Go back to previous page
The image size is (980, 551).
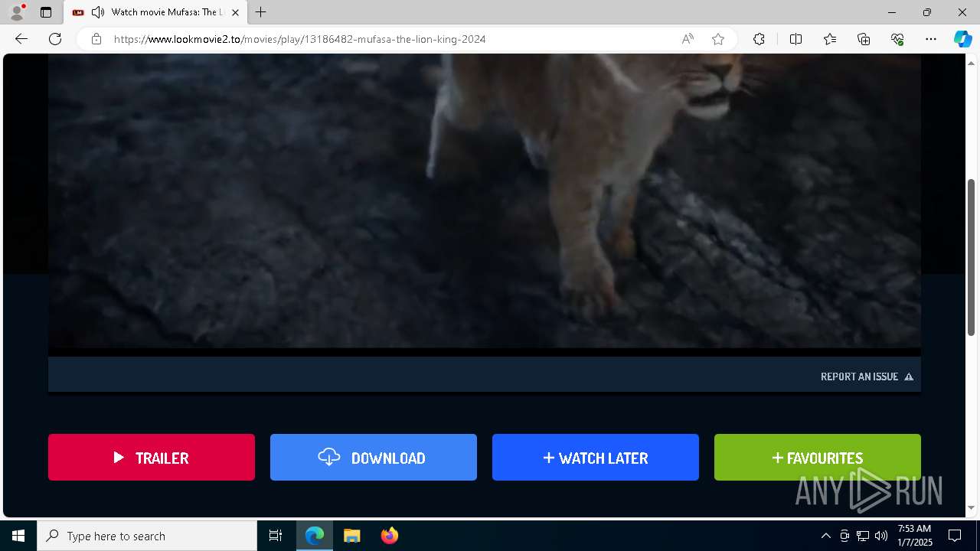click(x=21, y=39)
